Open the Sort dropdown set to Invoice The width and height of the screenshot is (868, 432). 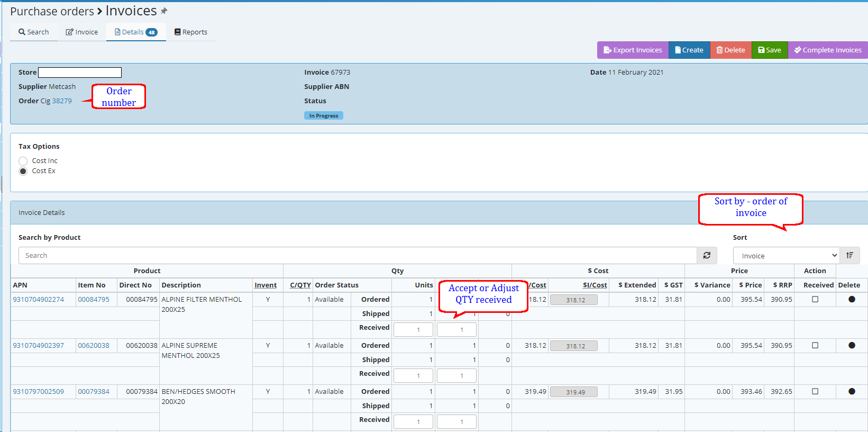coord(786,255)
